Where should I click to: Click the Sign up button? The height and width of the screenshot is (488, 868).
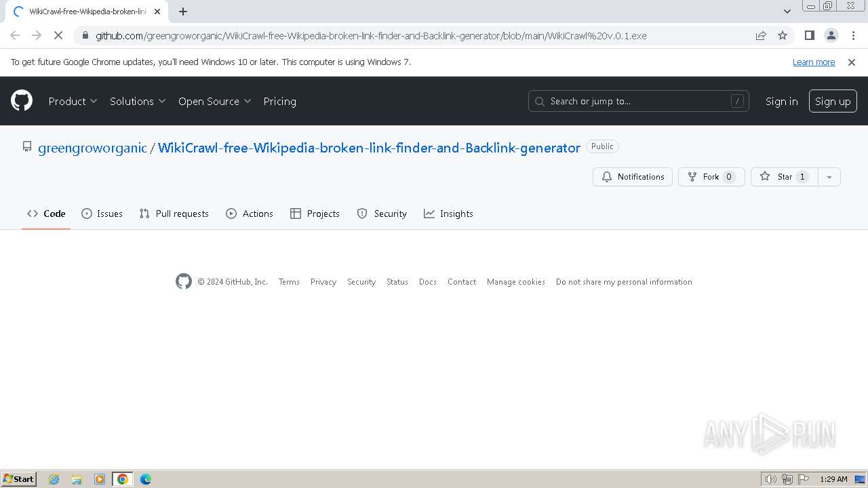click(x=833, y=101)
